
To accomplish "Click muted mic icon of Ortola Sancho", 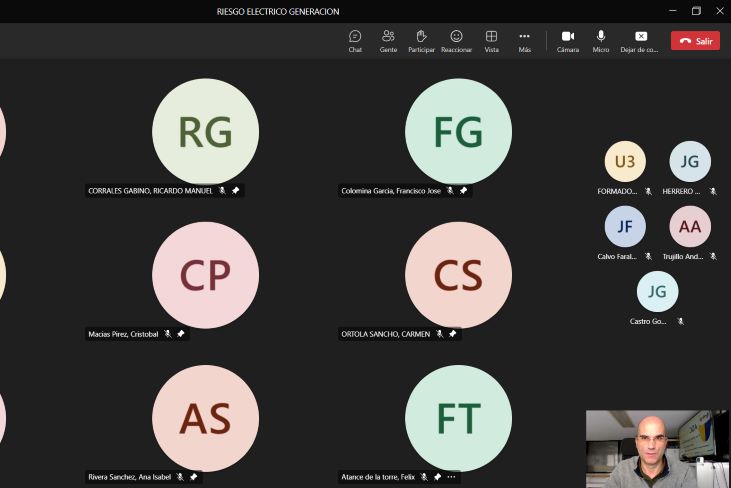I will click(440, 334).
